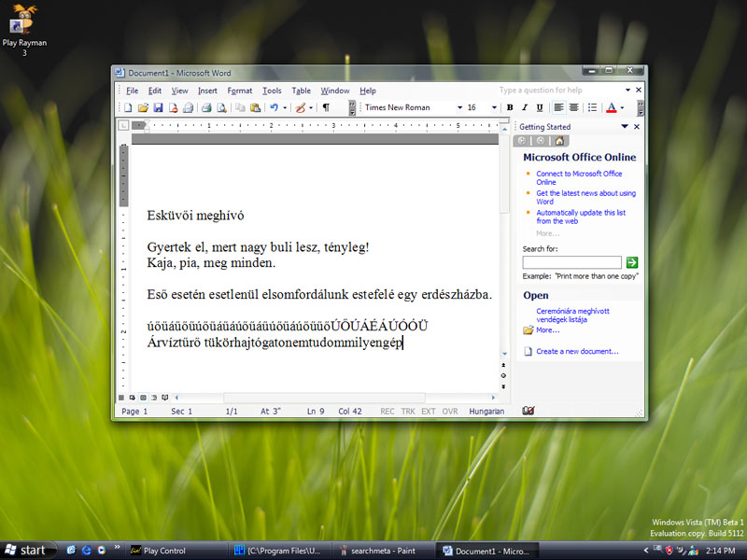Open the Times New Roman font dropdown

459,107
